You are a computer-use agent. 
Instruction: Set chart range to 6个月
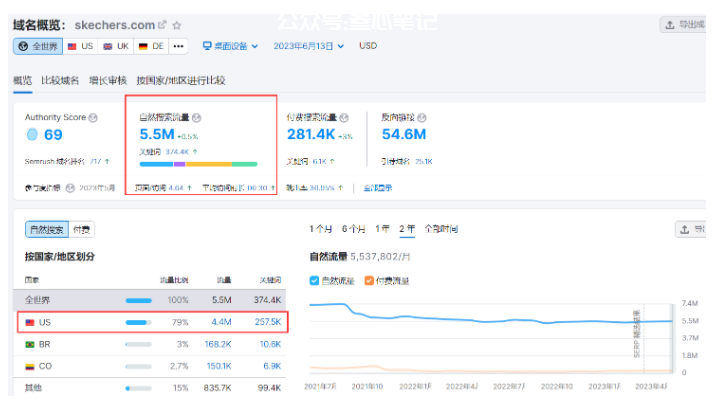[354, 229]
